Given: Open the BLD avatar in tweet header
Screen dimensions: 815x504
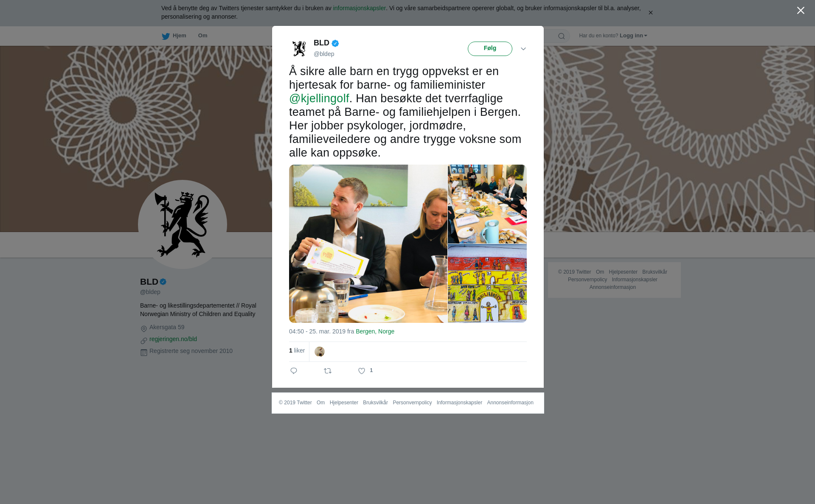Looking at the screenshot, I should (x=299, y=48).
